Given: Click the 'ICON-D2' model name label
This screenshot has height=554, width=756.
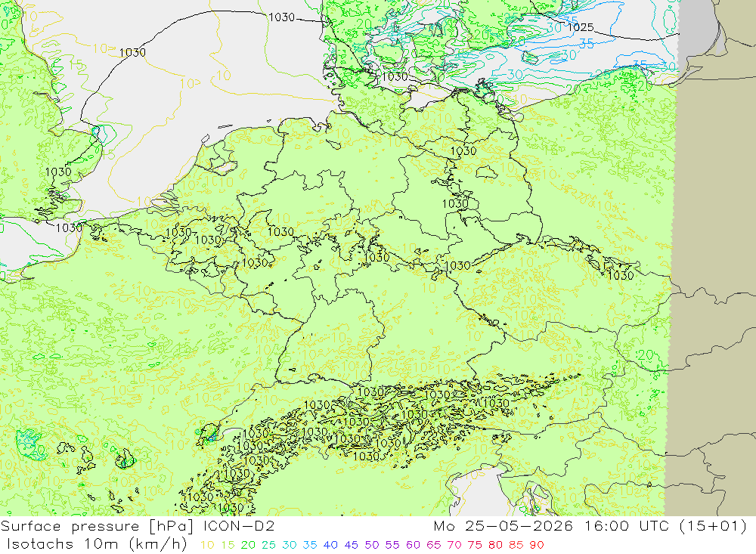Looking at the screenshot, I should (x=239, y=525).
